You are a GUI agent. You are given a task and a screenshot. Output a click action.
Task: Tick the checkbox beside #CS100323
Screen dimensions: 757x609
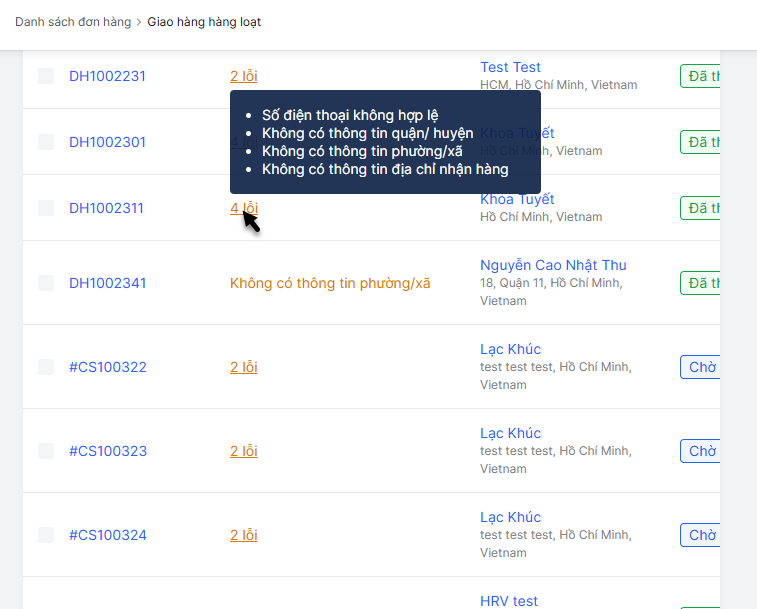click(x=46, y=451)
